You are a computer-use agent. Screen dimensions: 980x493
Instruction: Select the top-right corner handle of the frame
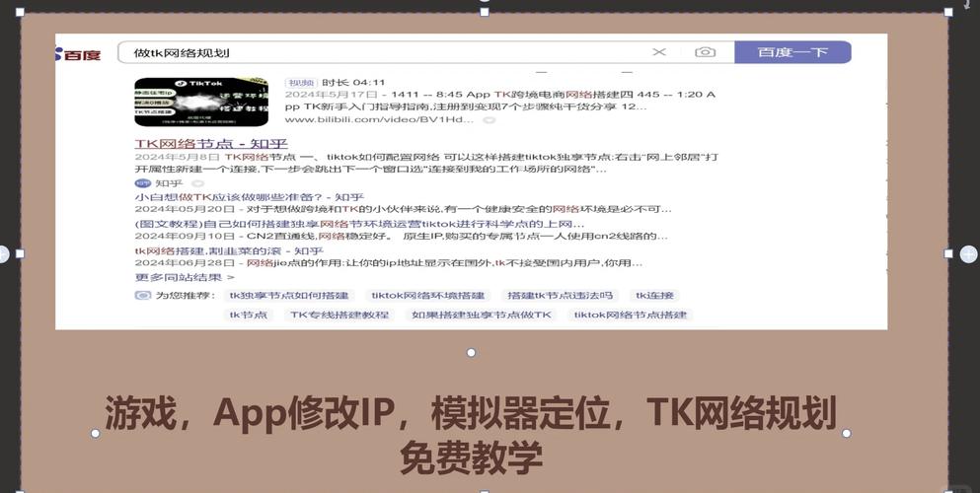(x=948, y=12)
